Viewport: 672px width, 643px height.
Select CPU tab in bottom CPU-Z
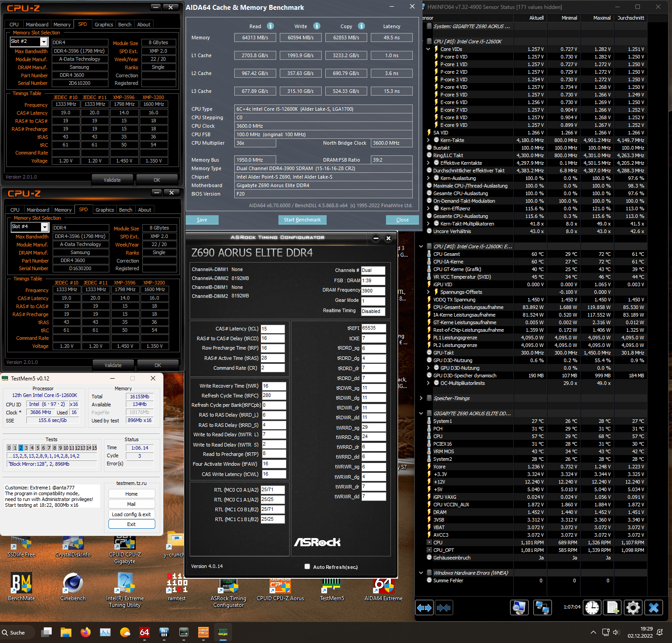click(x=15, y=210)
